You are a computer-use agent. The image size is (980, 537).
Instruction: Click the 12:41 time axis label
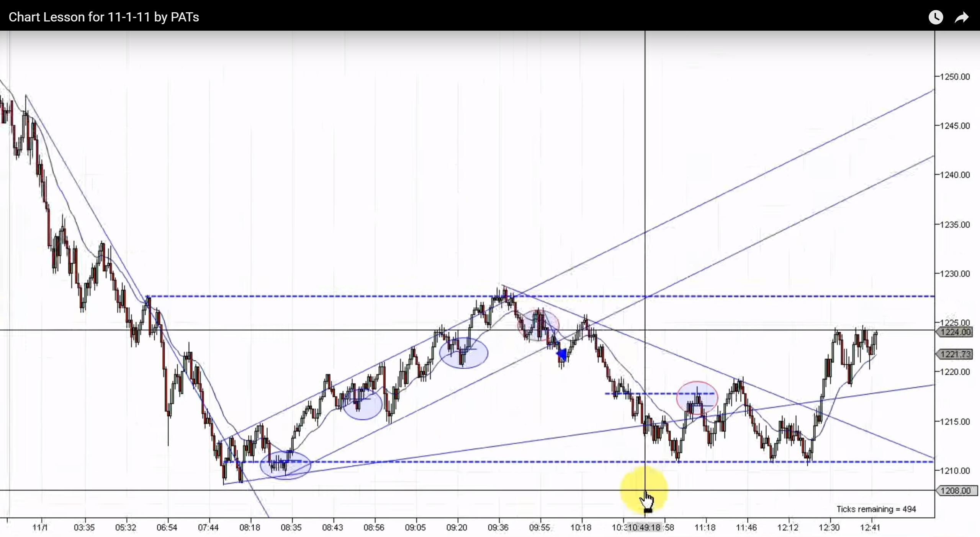point(870,527)
